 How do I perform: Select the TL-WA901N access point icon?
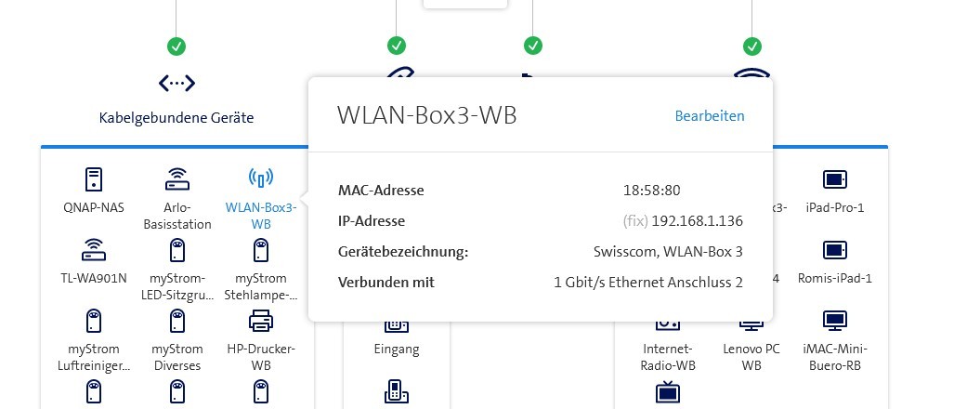coord(92,250)
